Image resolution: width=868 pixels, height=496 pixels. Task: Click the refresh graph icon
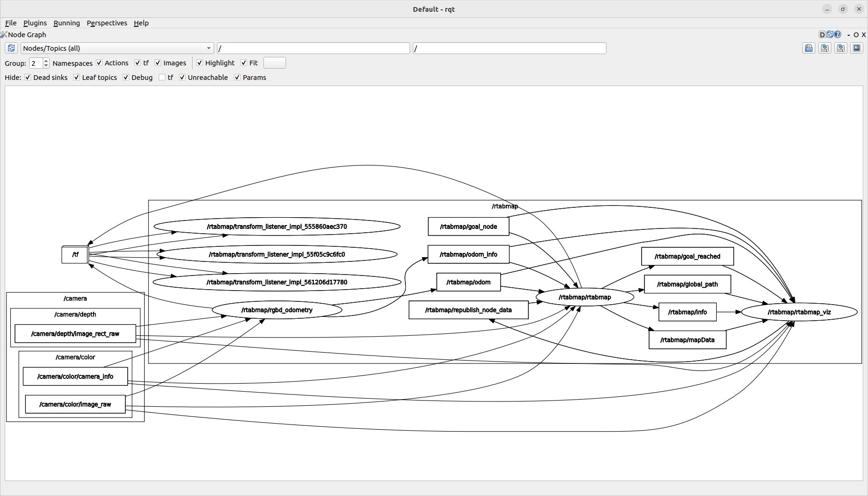[11, 48]
